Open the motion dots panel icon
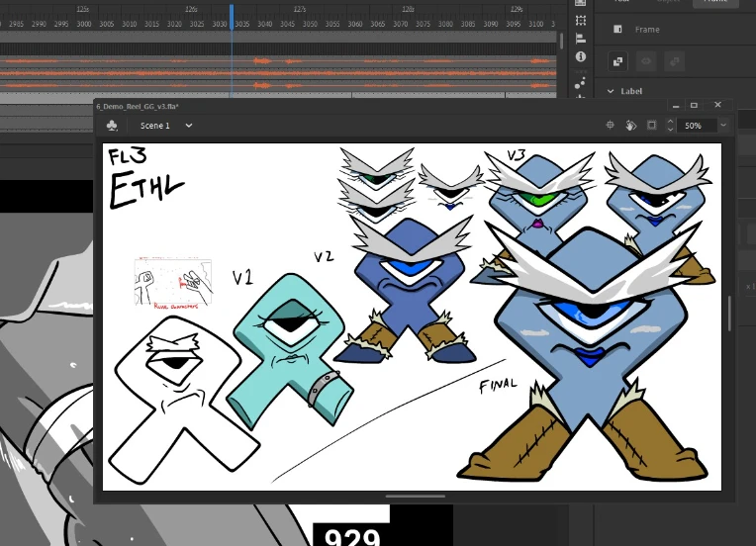The width and height of the screenshot is (756, 546). tap(581, 83)
